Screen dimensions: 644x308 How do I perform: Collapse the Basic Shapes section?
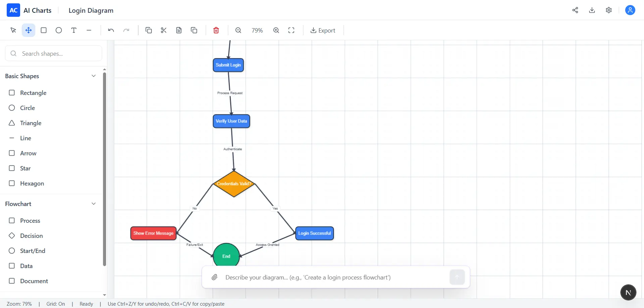94,76
